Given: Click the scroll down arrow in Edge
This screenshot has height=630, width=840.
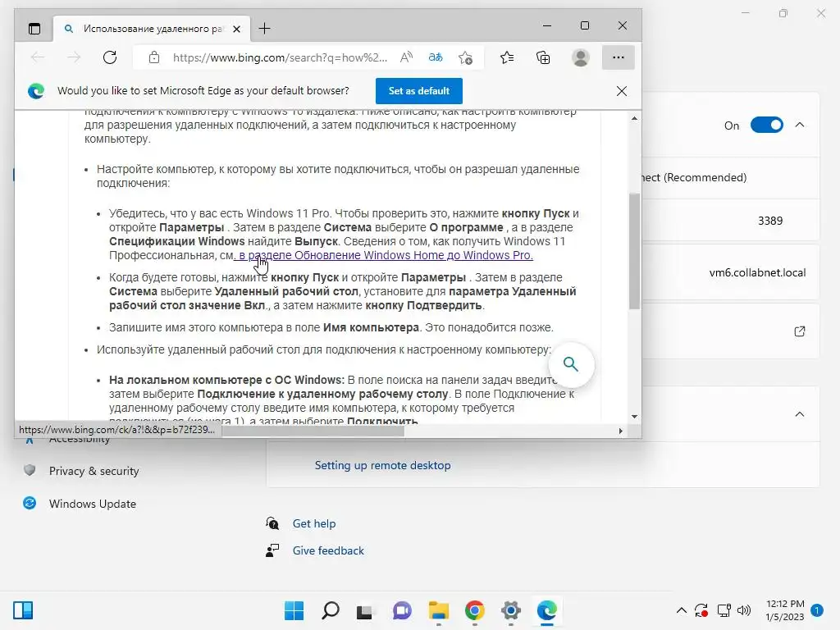Looking at the screenshot, I should (x=634, y=416).
